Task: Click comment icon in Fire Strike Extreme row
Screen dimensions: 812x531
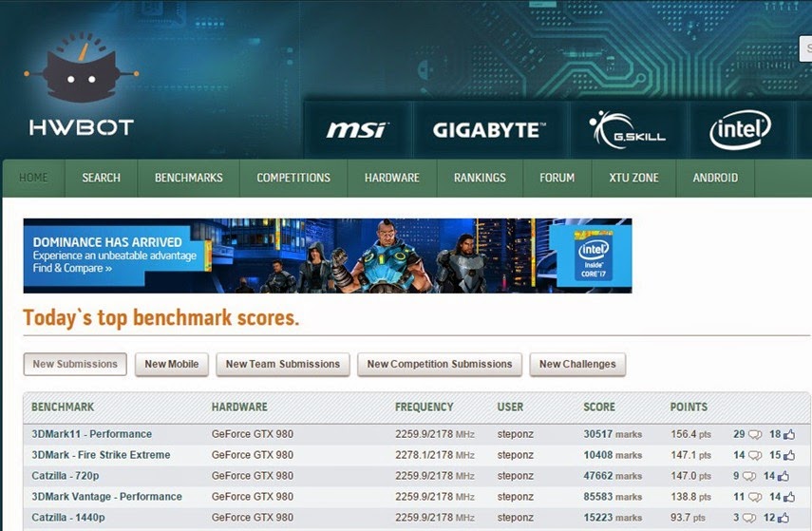Action: [x=755, y=455]
